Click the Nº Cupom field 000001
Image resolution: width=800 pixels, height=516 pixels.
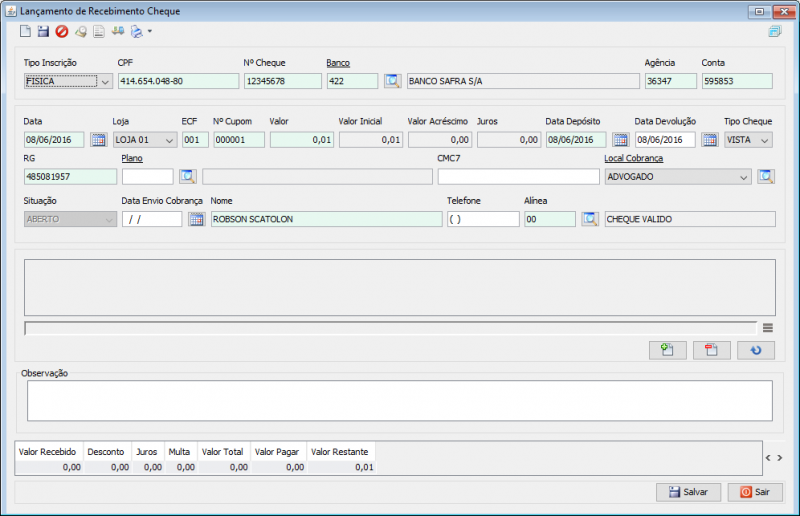click(239, 140)
